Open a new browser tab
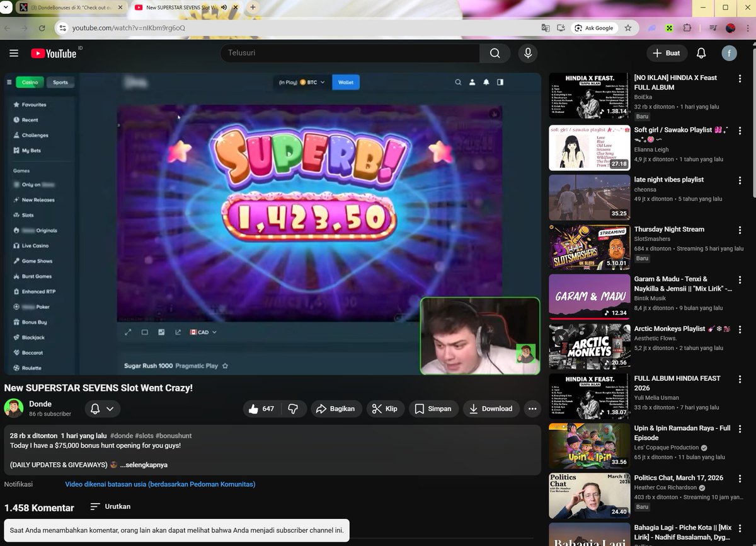Viewport: 756px width, 546px height. pyautogui.click(x=253, y=8)
